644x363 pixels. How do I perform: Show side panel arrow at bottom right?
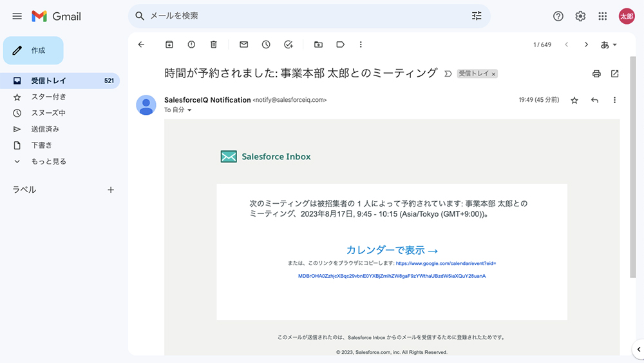[x=638, y=349]
